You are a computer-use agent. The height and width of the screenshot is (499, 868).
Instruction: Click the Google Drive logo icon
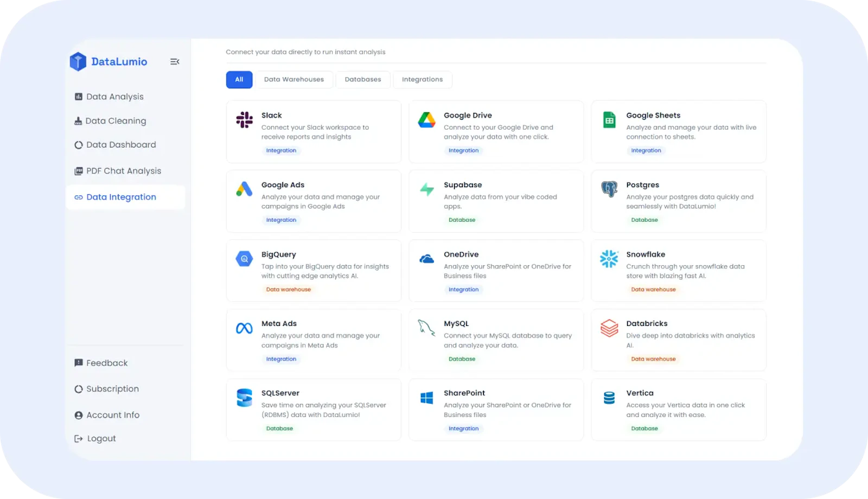(427, 120)
